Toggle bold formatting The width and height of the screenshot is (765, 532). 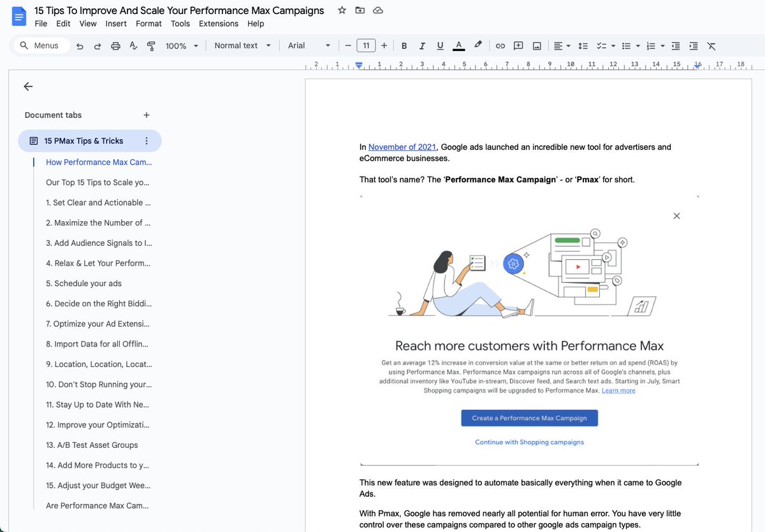pyautogui.click(x=404, y=46)
